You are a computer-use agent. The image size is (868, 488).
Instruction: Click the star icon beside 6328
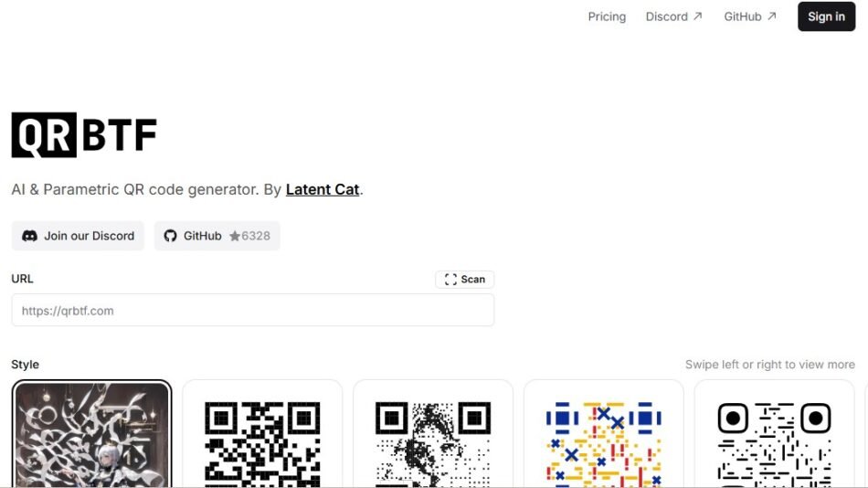[235, 236]
